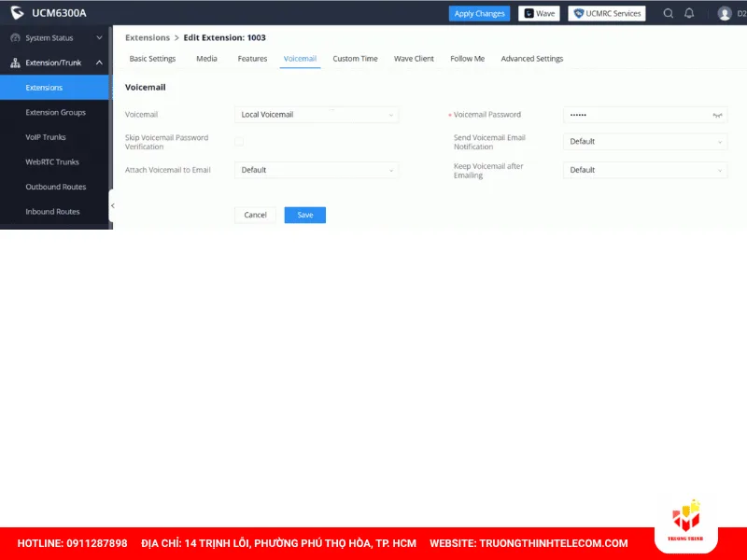Open Inbound Routes in the sidebar
This screenshot has width=747, height=560.
pyautogui.click(x=54, y=212)
